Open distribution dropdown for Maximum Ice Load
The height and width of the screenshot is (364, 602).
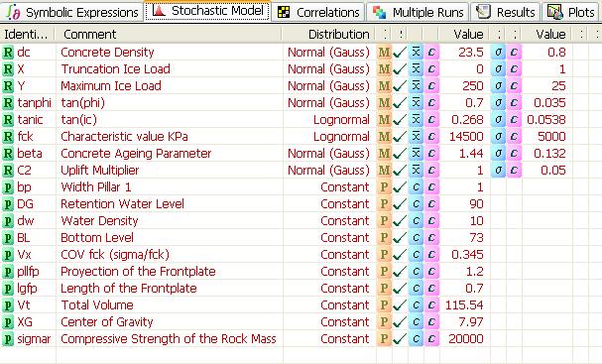point(328,86)
